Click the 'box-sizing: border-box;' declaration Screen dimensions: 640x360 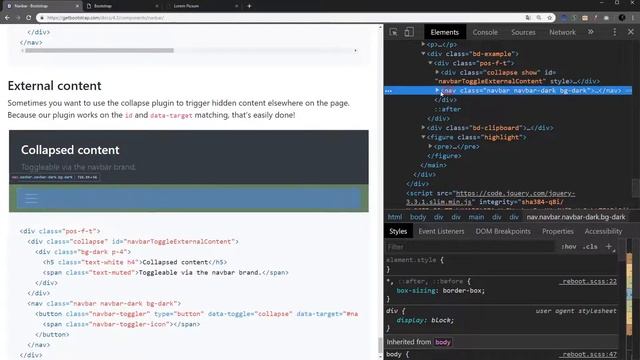click(x=440, y=291)
